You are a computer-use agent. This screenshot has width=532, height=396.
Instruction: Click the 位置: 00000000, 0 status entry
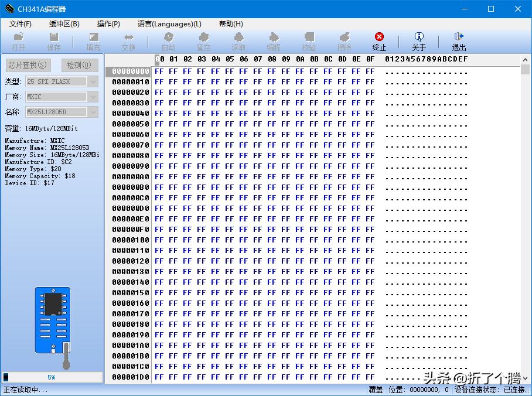pos(418,390)
